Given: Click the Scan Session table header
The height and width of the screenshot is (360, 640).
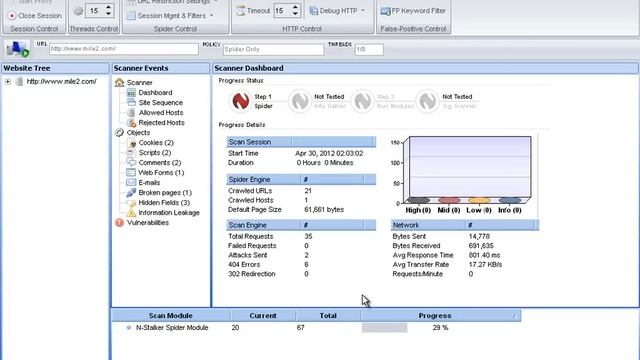Looking at the screenshot, I should (301, 142).
